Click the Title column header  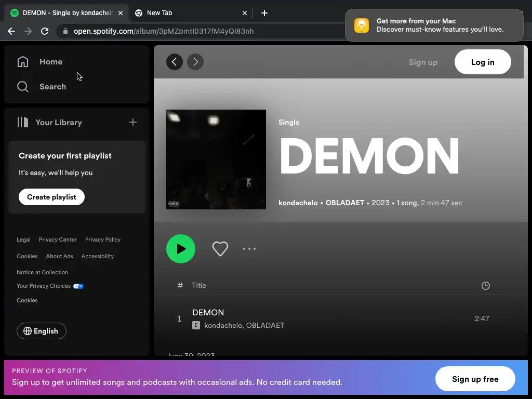coord(199,286)
